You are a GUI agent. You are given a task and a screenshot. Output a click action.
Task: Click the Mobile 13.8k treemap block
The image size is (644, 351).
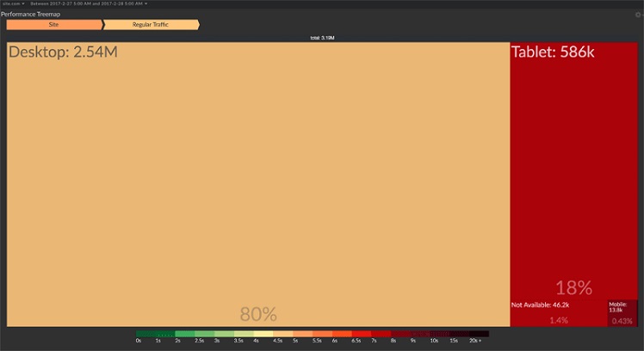622,314
